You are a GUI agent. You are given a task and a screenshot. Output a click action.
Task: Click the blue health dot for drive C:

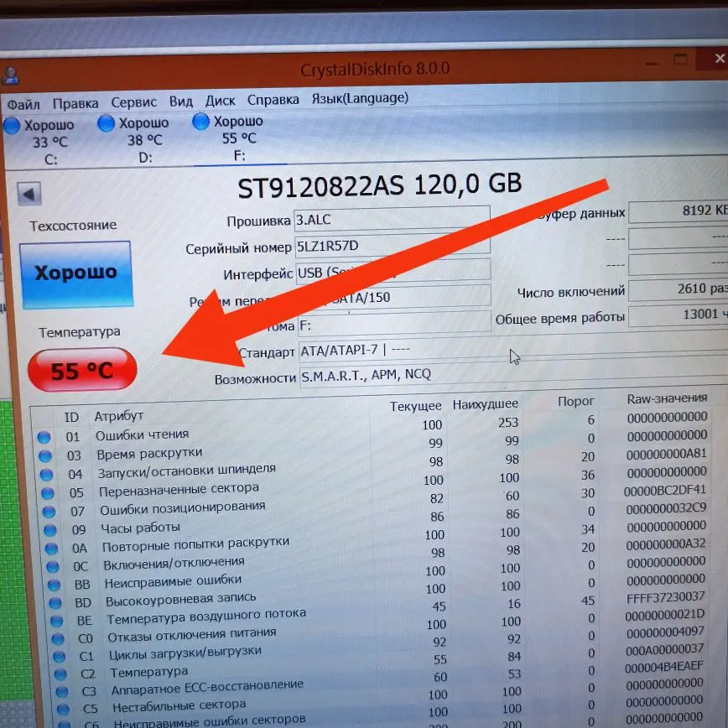coord(12,125)
